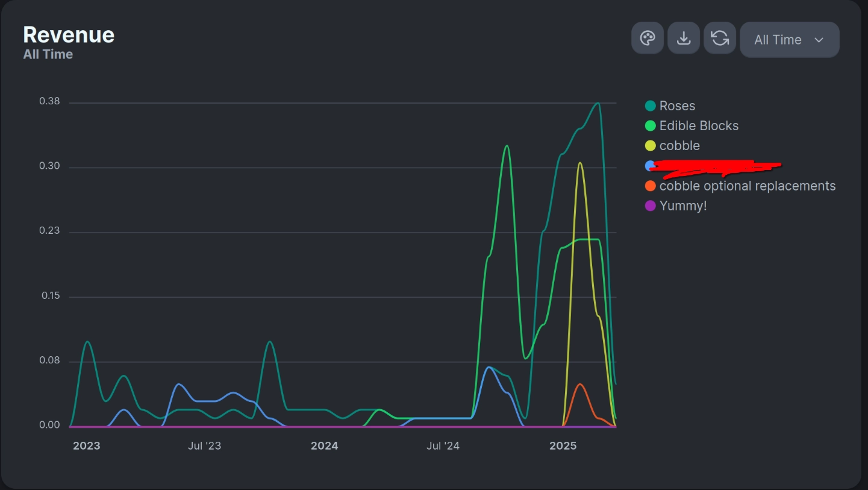The width and height of the screenshot is (868, 490).
Task: Click the cobble yellow color dot
Action: 651,146
